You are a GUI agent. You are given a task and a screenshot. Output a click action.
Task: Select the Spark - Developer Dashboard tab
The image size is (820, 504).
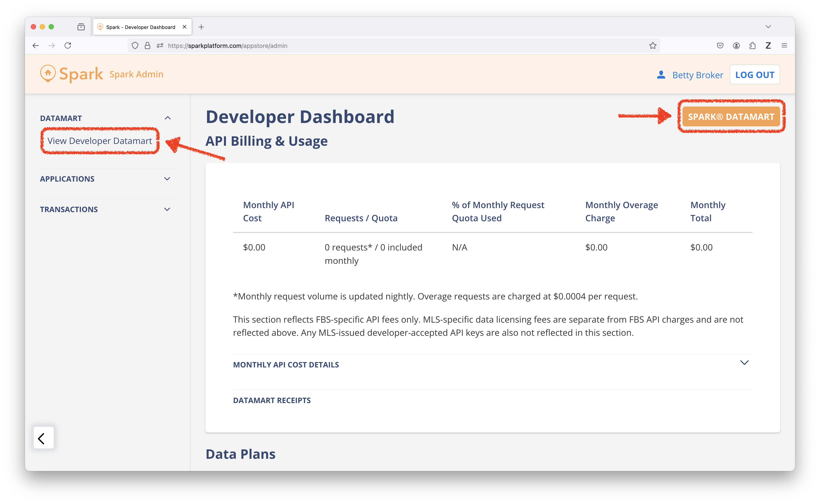coord(142,27)
